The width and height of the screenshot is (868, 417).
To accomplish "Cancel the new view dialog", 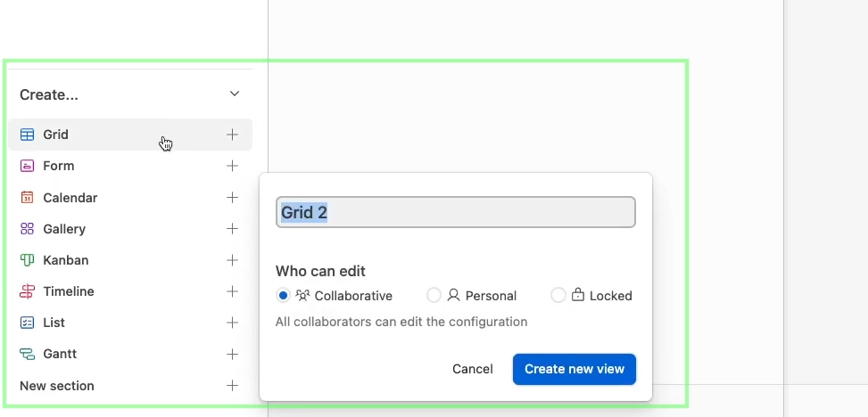I will click(472, 369).
